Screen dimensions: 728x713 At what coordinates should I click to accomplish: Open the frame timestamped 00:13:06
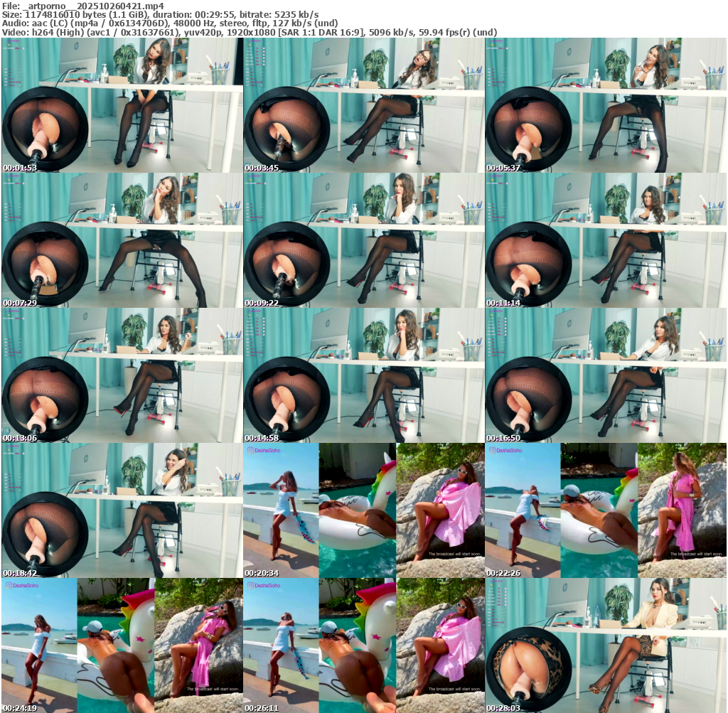click(x=122, y=375)
